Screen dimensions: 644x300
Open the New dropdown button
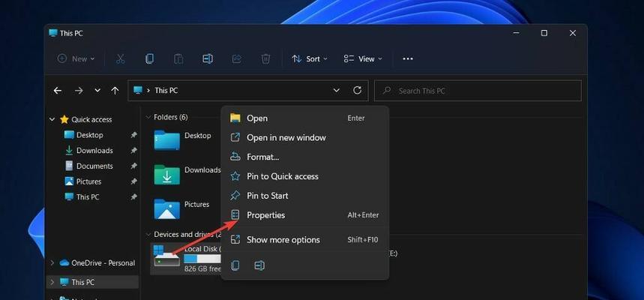[x=76, y=58]
